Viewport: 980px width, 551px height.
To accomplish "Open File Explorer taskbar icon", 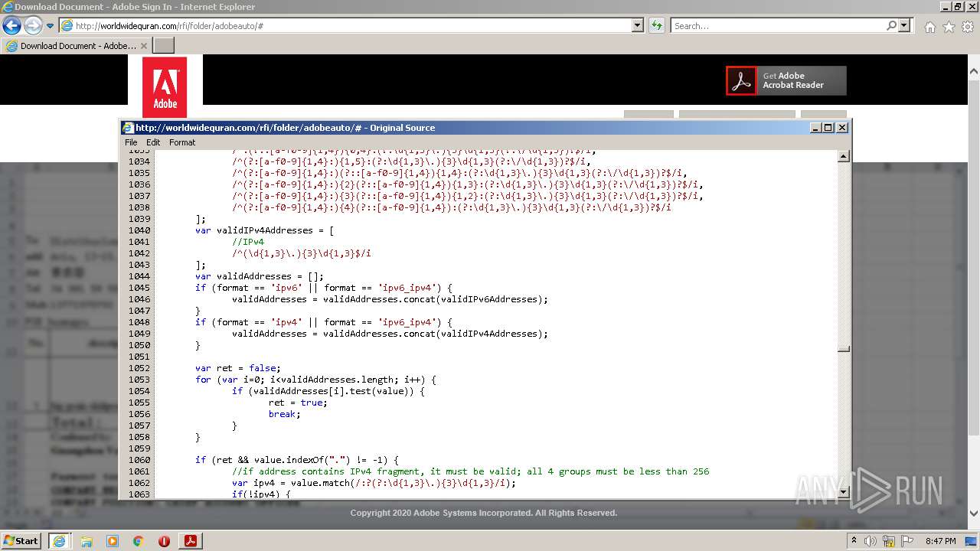I will point(87,541).
